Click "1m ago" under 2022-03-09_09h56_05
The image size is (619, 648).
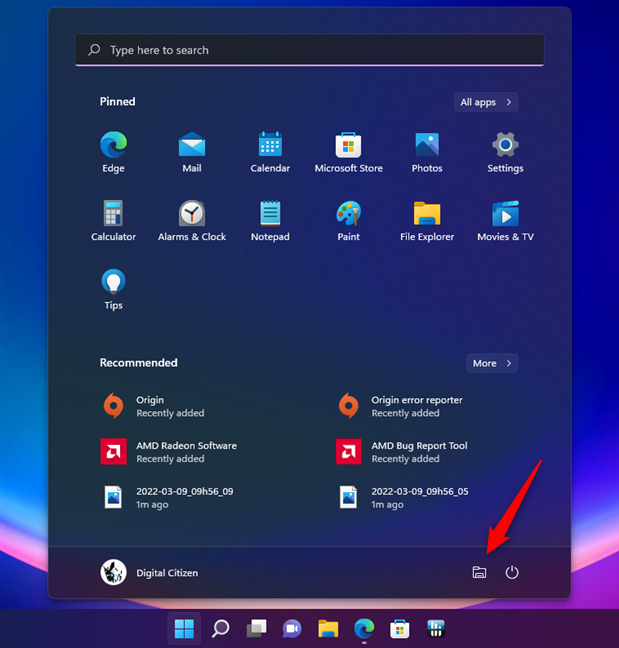[387, 505]
